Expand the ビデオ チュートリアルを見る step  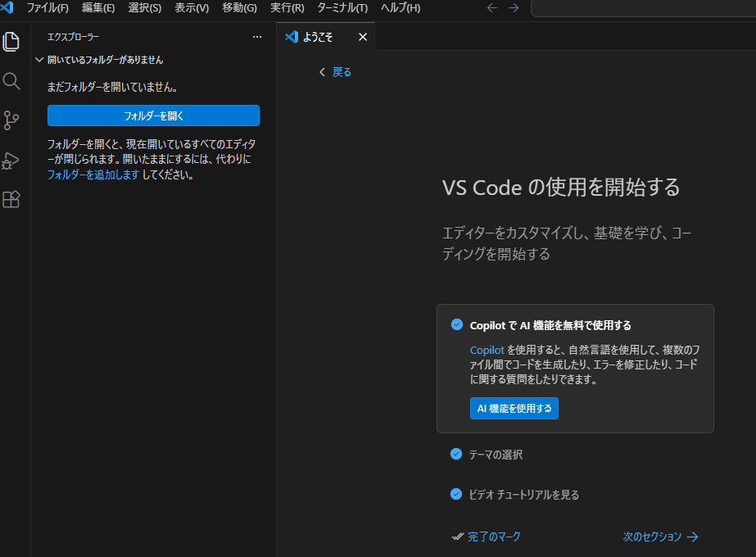coord(523,495)
